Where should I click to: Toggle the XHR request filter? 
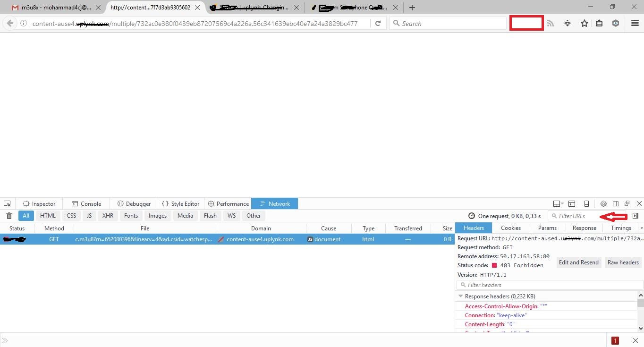click(108, 216)
